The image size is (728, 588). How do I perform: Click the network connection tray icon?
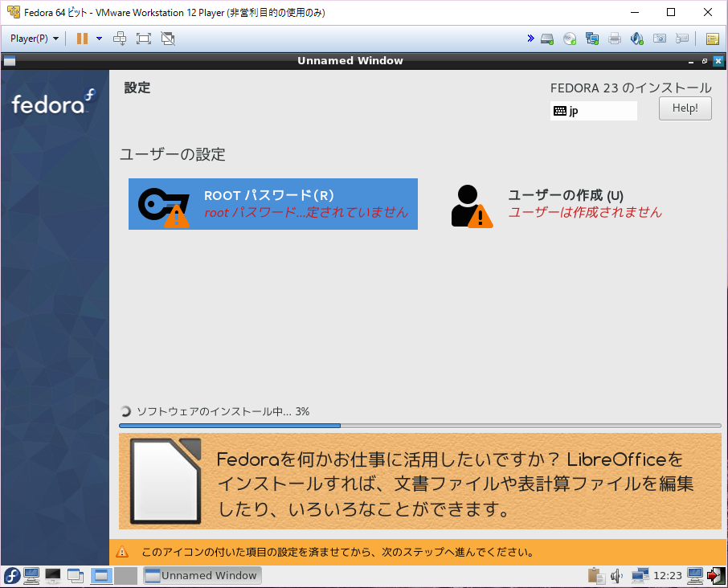[640, 576]
